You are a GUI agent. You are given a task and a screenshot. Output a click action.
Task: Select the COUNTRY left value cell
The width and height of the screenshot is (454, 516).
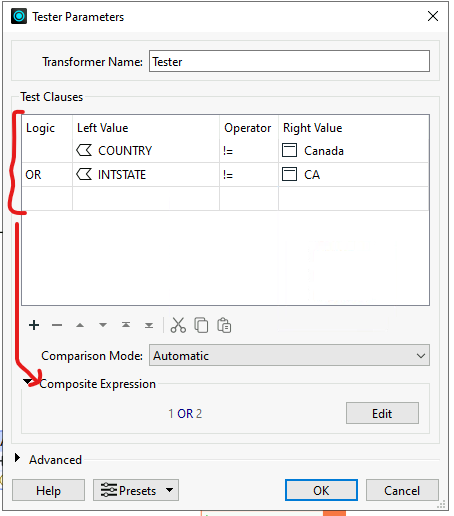pos(146,151)
